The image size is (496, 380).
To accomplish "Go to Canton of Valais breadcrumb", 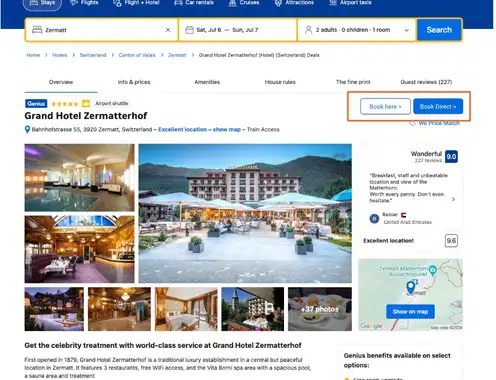I will point(137,55).
